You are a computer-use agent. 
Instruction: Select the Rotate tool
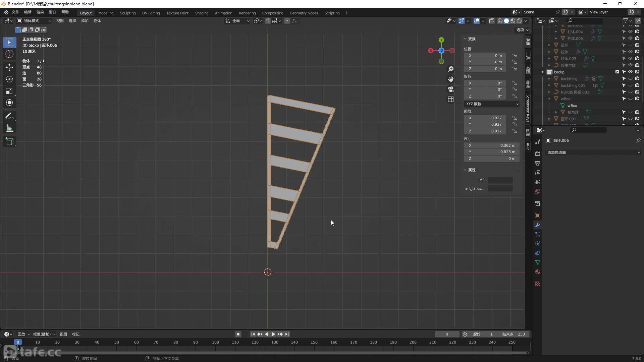coord(9,79)
